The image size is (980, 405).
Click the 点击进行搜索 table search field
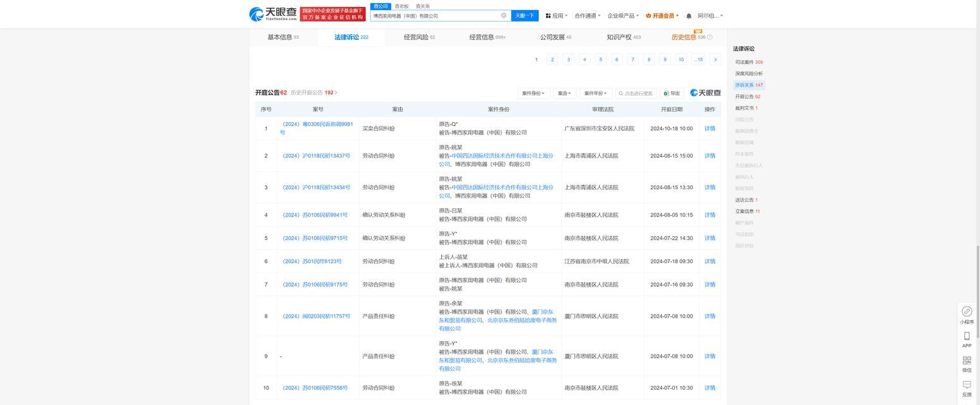[x=636, y=93]
